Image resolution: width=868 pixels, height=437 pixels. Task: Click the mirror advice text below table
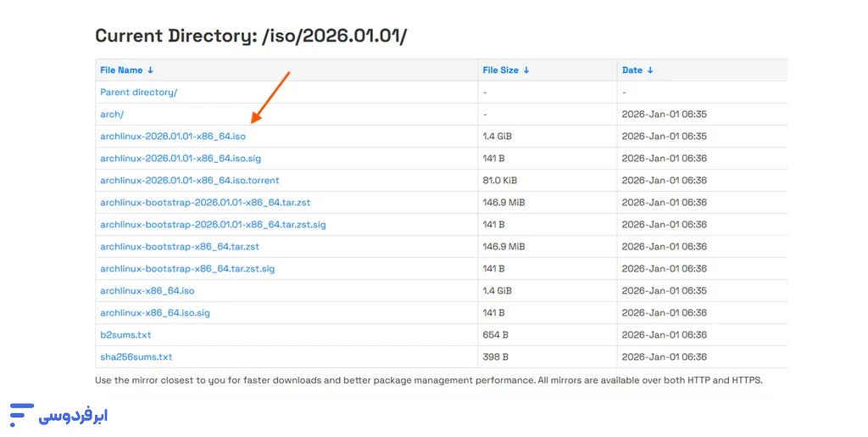428,380
